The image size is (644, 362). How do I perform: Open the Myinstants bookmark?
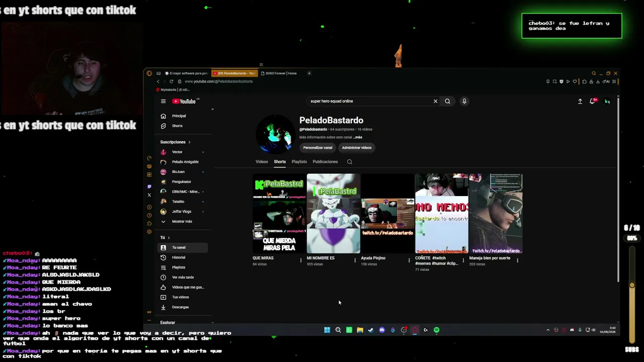coord(173,89)
